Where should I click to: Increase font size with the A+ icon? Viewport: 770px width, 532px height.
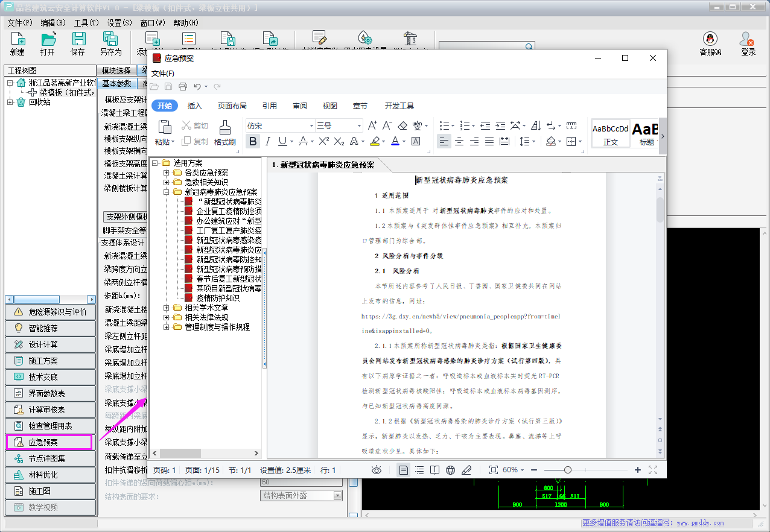click(372, 125)
